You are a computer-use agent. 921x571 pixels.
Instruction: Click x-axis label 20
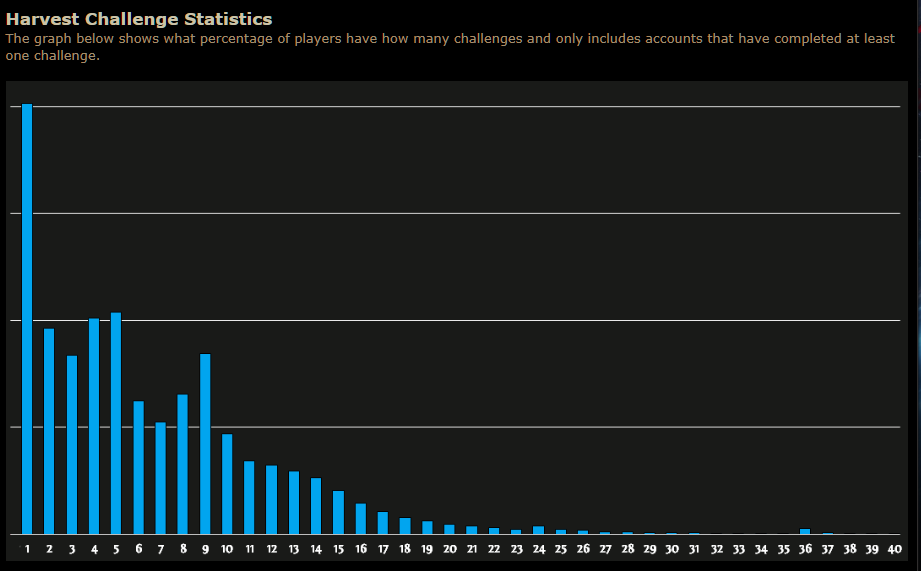coord(449,549)
